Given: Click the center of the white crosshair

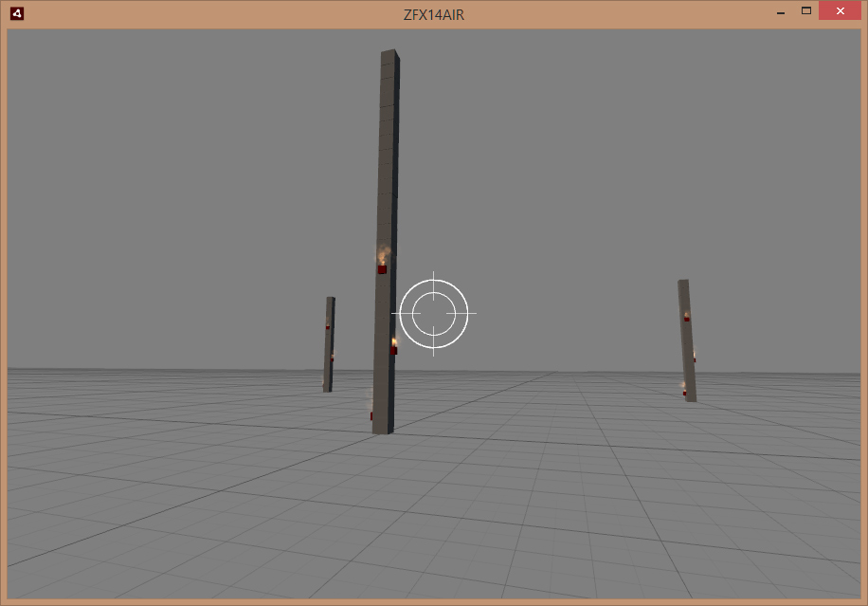Looking at the screenshot, I should pyautogui.click(x=434, y=313).
